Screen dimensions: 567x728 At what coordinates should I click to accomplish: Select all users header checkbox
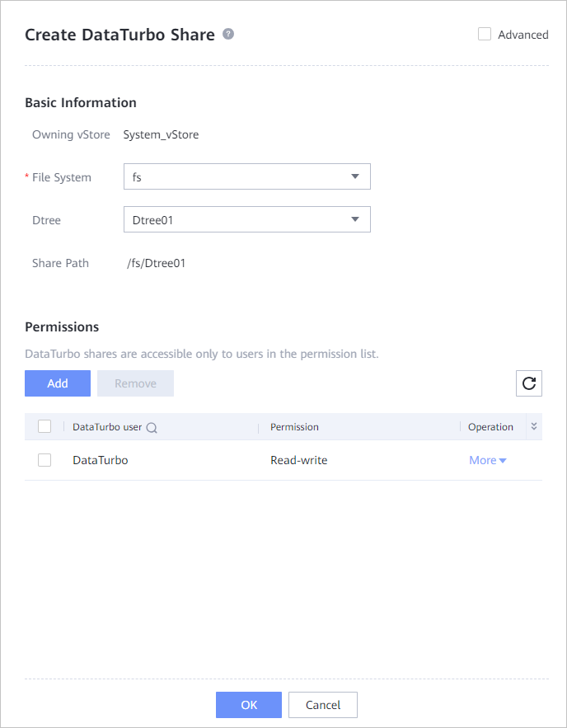(x=45, y=426)
